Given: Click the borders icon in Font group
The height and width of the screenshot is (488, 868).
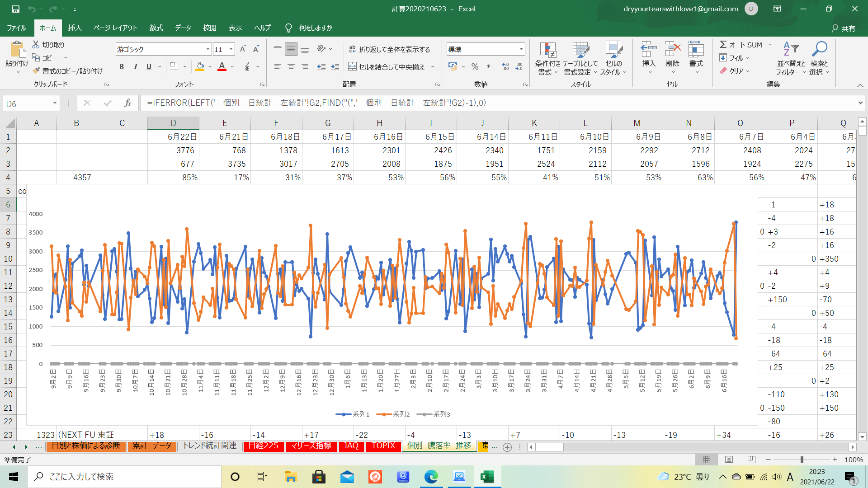Looking at the screenshot, I should (175, 66).
